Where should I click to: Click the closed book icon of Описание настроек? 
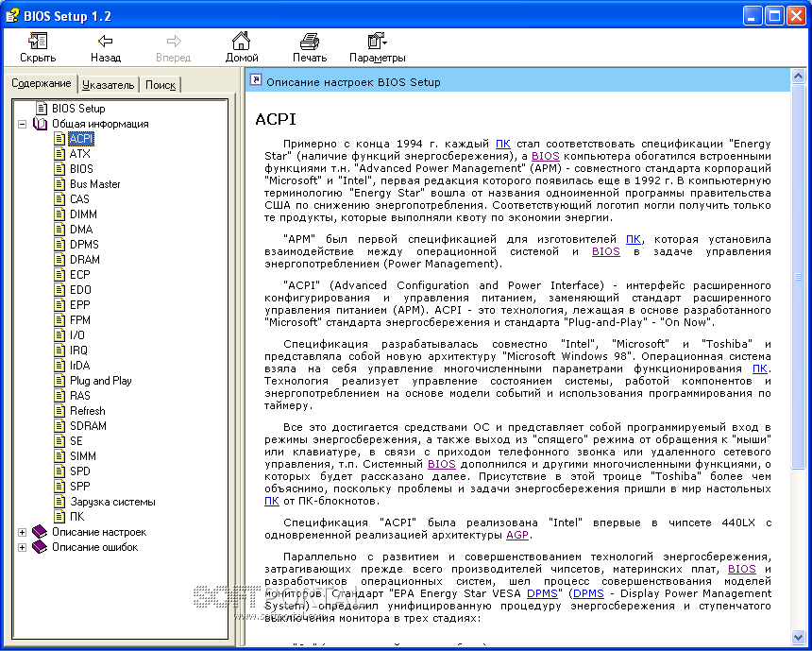[x=40, y=532]
